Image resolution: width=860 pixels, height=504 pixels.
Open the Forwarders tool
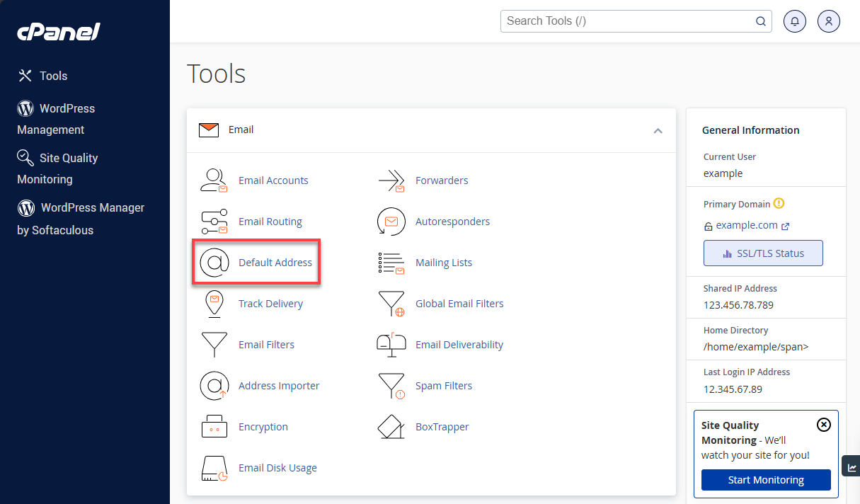(441, 180)
